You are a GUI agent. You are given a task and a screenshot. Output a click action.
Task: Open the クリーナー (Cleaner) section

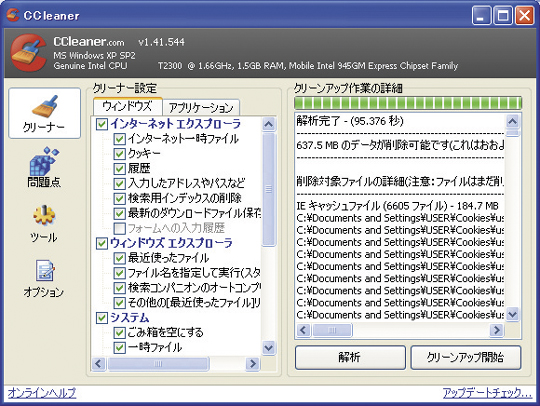pos(44,113)
